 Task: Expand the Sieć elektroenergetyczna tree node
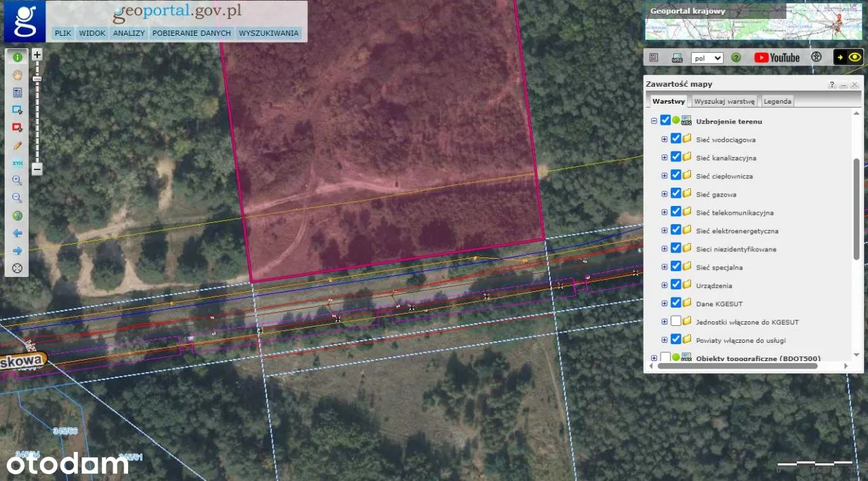point(665,230)
